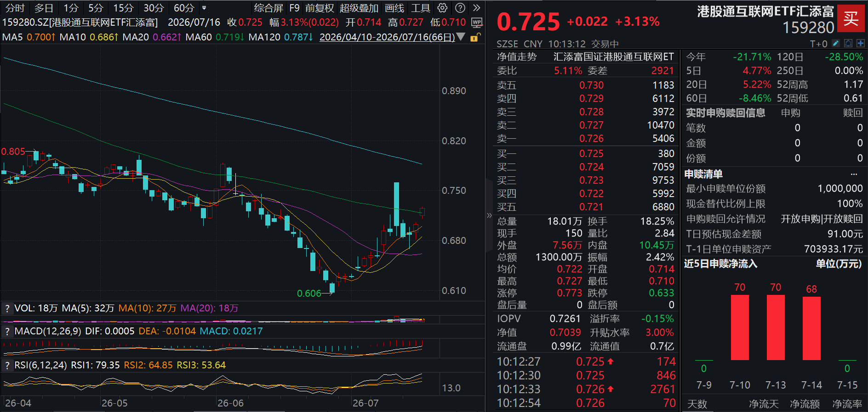
Task: Select the 买五 bid price 0.721
Action: [x=591, y=207]
